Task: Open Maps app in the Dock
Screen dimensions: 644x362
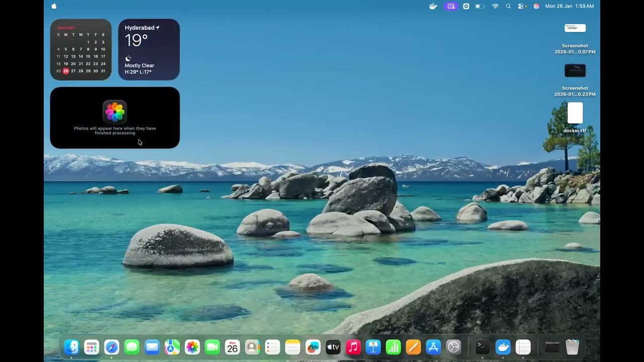Action: point(172,347)
